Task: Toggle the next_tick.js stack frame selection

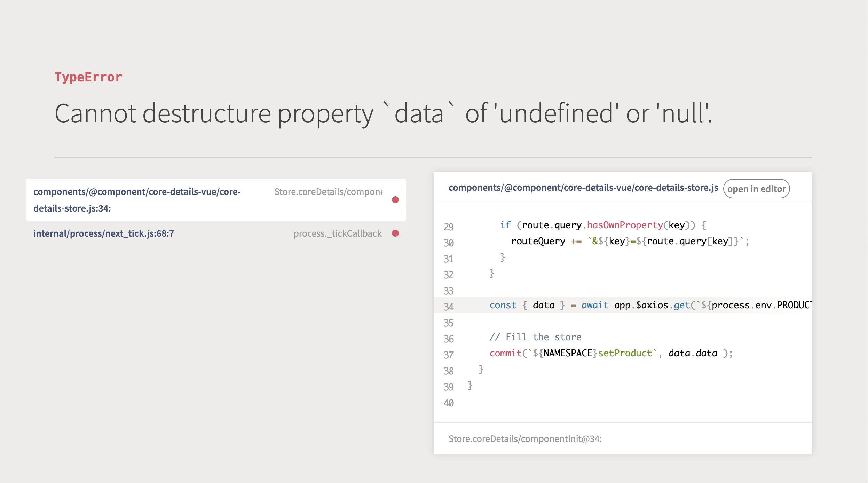Action: 216,233
